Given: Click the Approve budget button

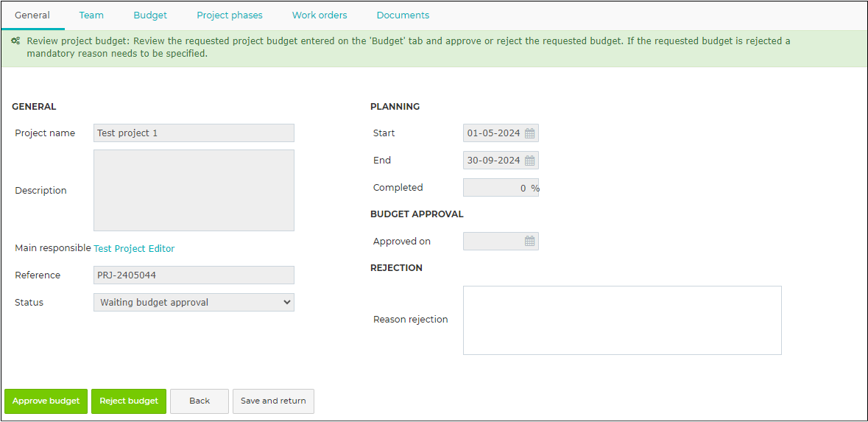Looking at the screenshot, I should pos(46,401).
